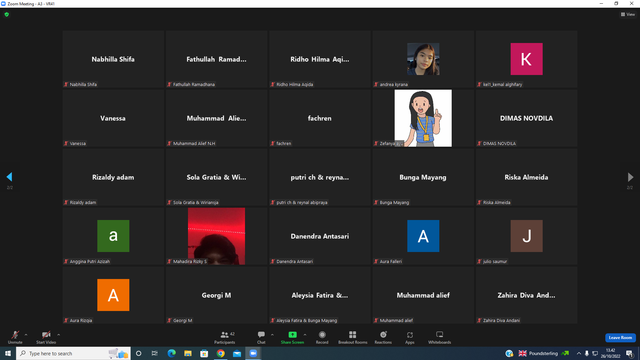Click the green Share Screen button
Viewport: 640px width, 360px height.
click(x=292, y=337)
